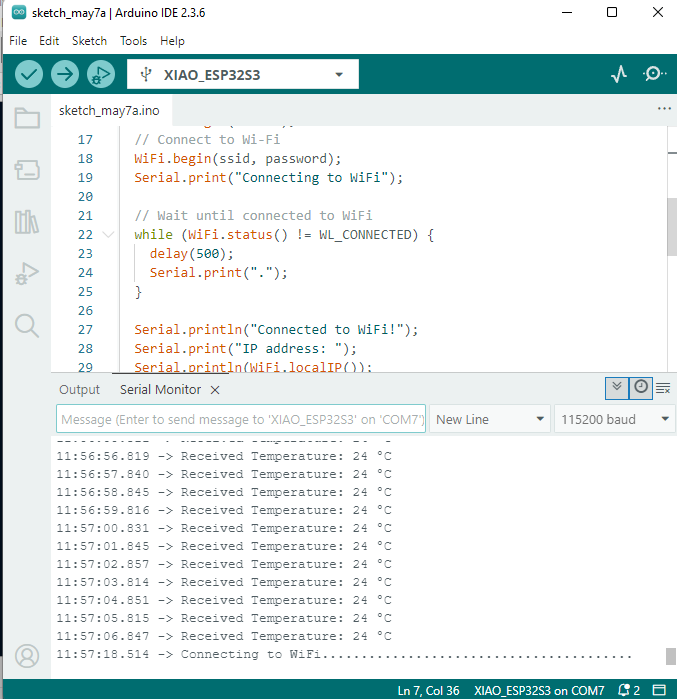Click the Ln 7, Col 36 status entry
The height and width of the screenshot is (699, 677).
(x=428, y=691)
